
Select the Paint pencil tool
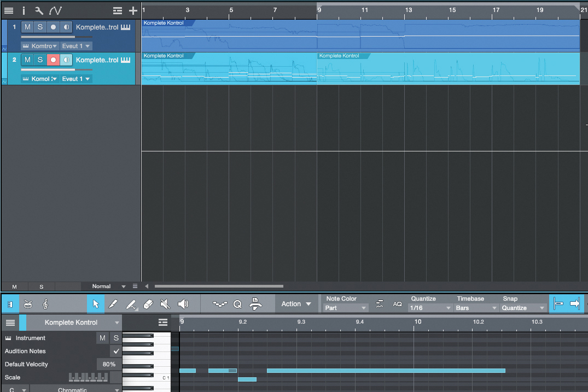(x=131, y=305)
